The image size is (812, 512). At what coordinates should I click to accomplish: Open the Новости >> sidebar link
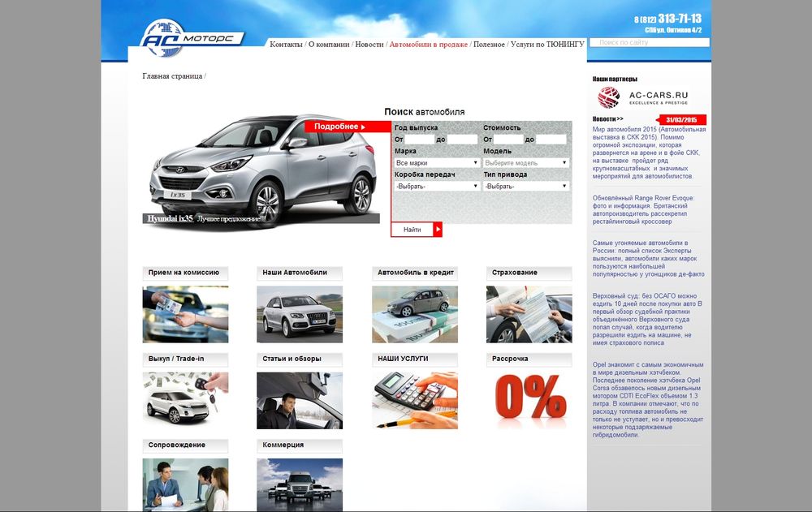[608, 119]
